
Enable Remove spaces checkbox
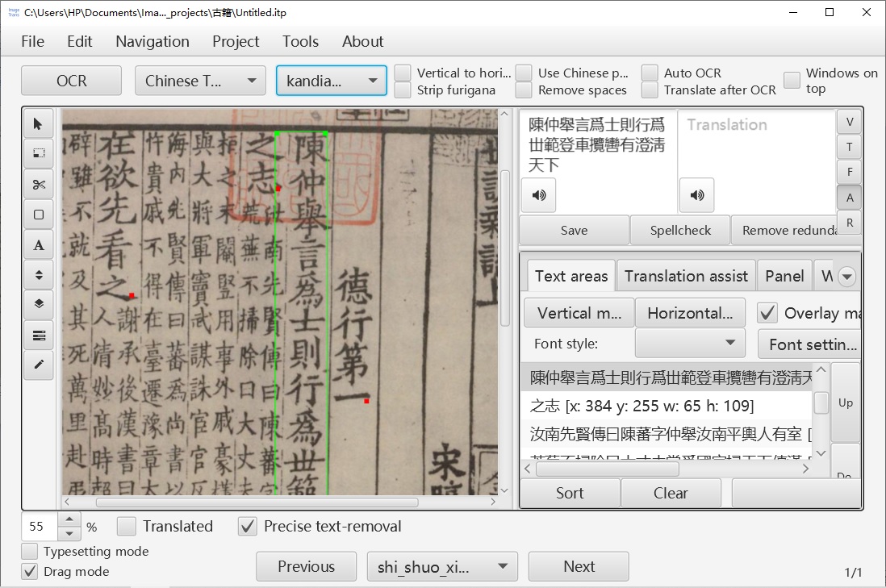[524, 90]
